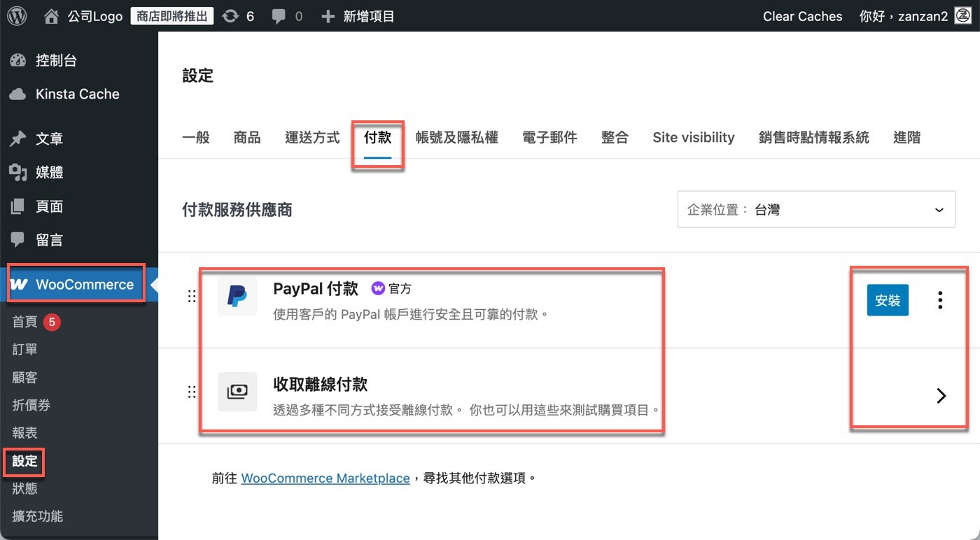This screenshot has width=980, height=540.
Task: Click the WooCommerce logo icon in sidebar
Action: click(x=20, y=285)
